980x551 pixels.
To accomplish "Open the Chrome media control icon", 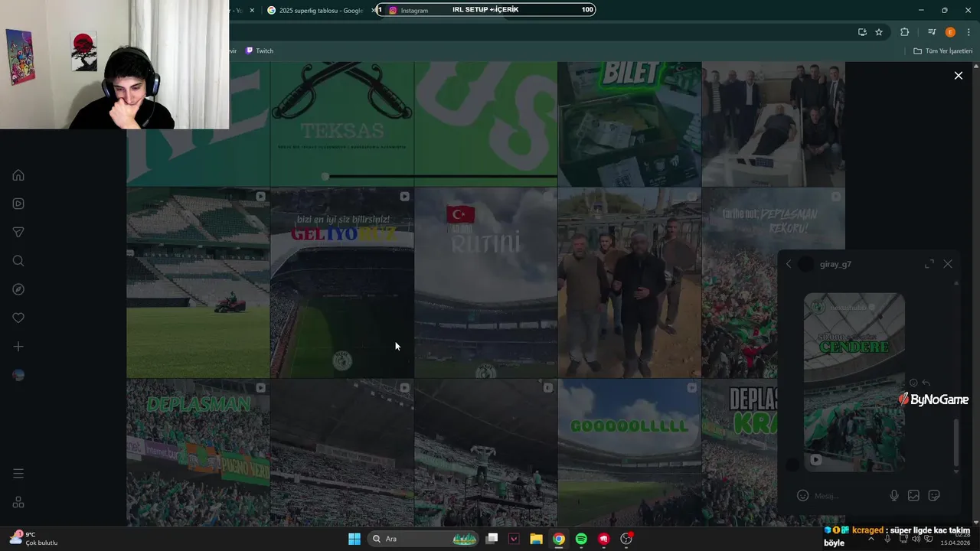I will [x=932, y=32].
